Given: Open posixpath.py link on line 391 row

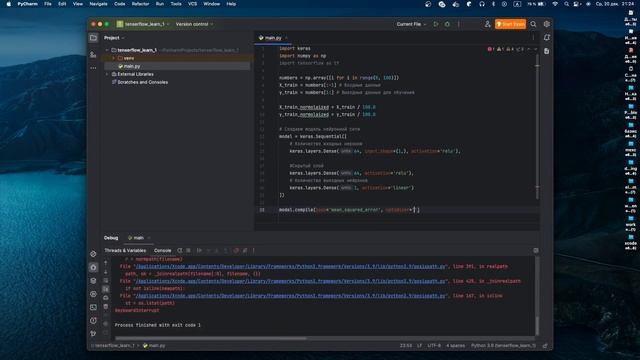Looking at the screenshot, I should point(290,266).
